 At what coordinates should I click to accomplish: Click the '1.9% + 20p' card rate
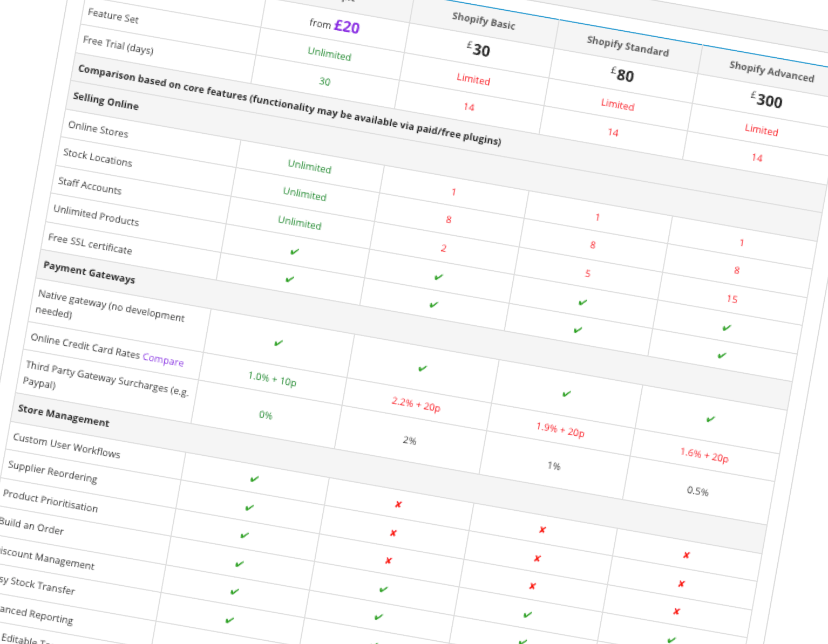[560, 430]
